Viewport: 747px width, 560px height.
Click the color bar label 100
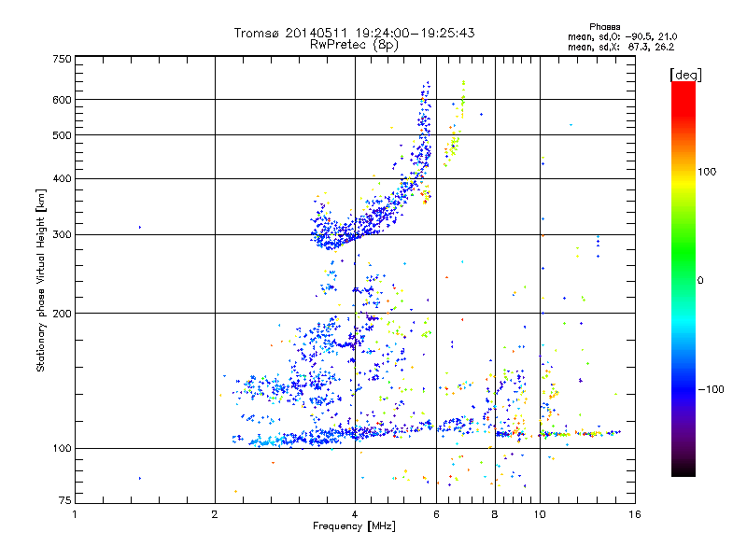pyautogui.click(x=707, y=172)
